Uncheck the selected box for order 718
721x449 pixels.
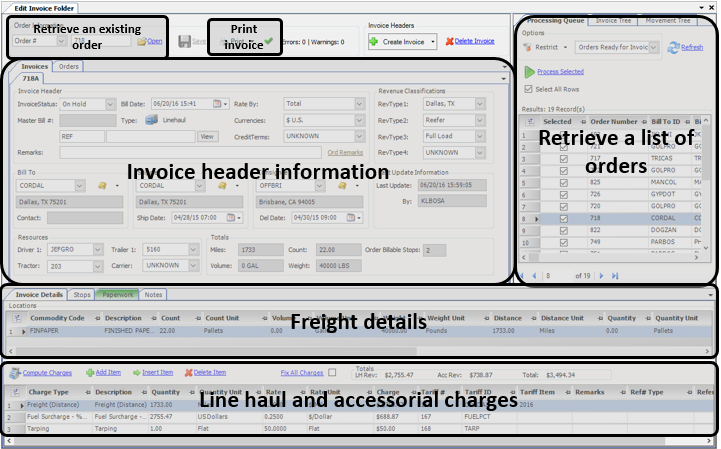point(563,219)
